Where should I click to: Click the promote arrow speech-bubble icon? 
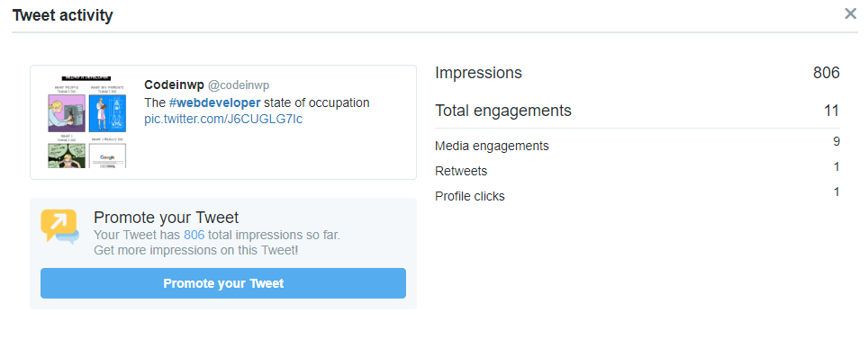point(59,226)
